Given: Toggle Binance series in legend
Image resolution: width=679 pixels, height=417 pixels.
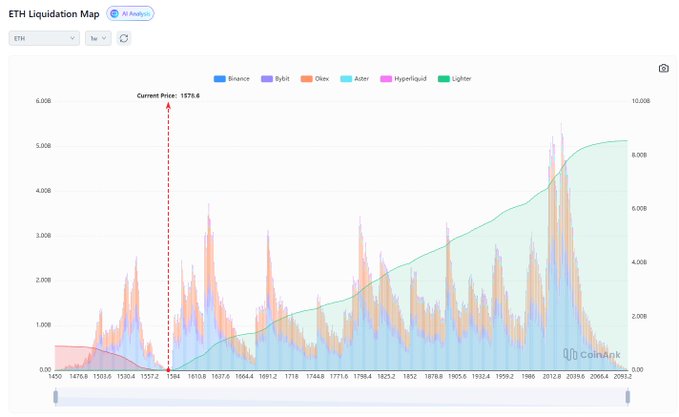Looking at the screenshot, I should click(x=232, y=79).
